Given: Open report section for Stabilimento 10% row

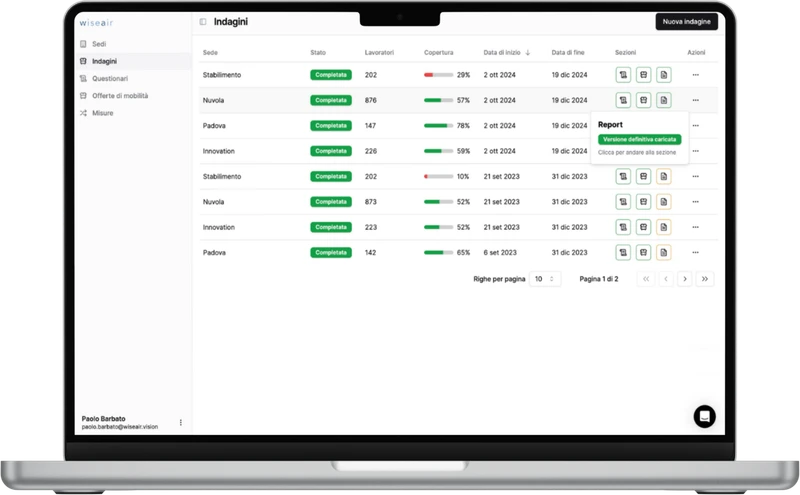Looking at the screenshot, I should coord(663,177).
